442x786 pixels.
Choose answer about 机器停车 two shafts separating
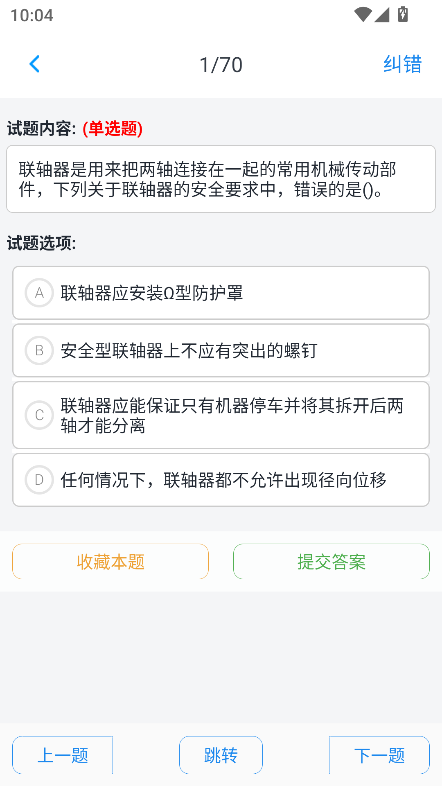click(x=232, y=415)
